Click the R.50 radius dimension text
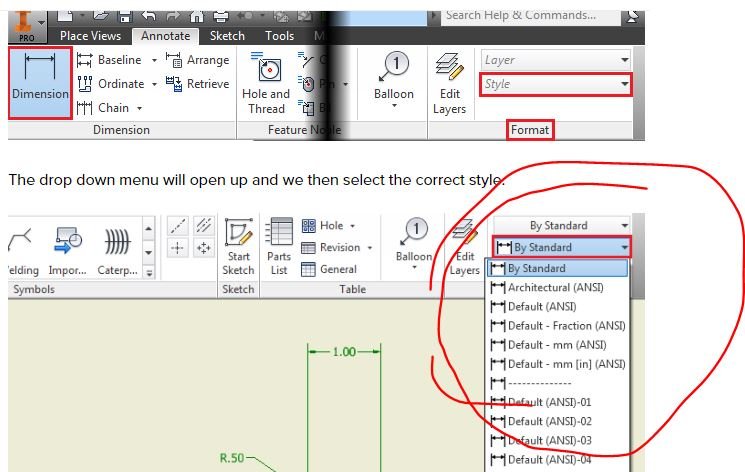Viewport: 745px width, 472px height. pos(232,458)
